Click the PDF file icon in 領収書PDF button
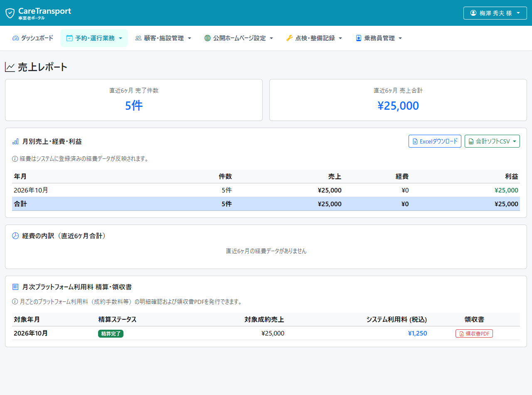The width and height of the screenshot is (532, 395). point(461,333)
